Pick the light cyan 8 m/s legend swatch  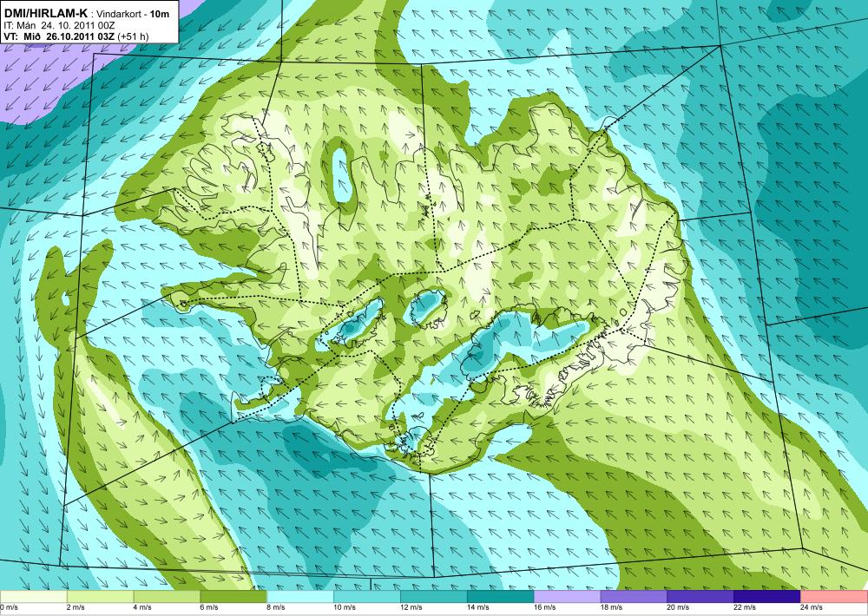pyautogui.click(x=300, y=597)
